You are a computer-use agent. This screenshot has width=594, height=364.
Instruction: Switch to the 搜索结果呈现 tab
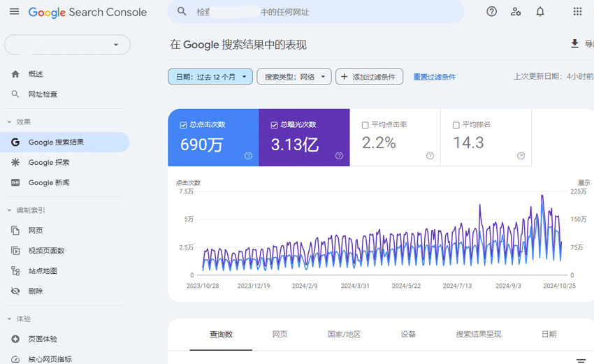point(479,335)
